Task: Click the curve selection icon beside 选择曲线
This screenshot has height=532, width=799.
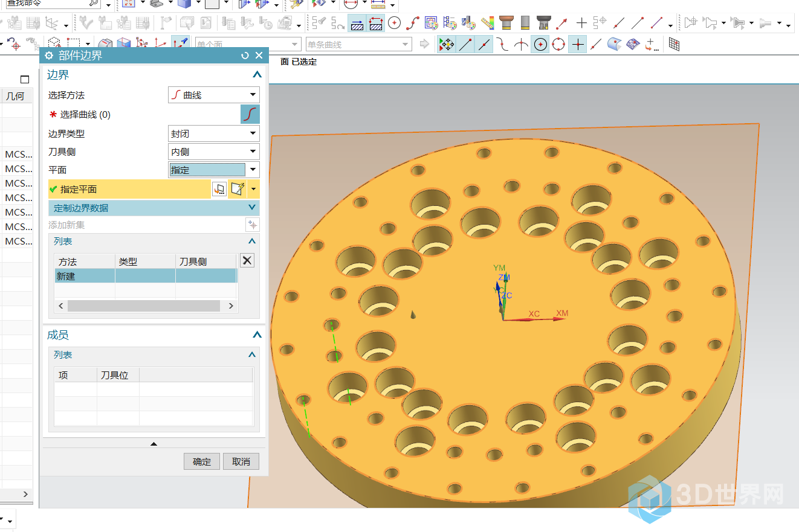Action: pos(250,114)
